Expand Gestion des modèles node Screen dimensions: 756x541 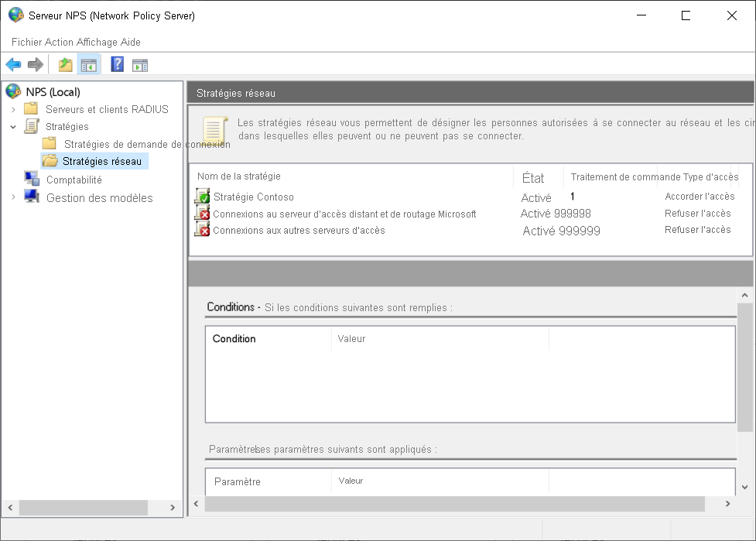click(13, 197)
